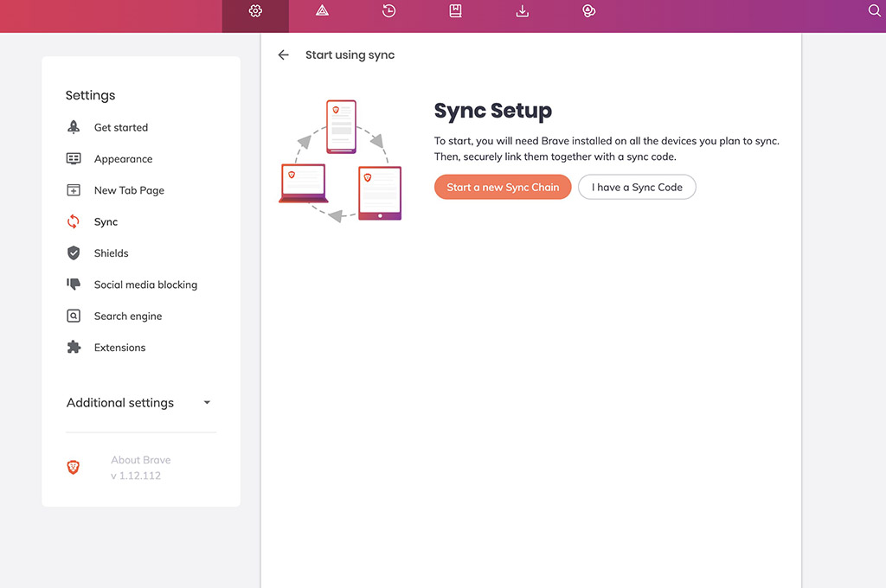The image size is (886, 588).
Task: Open Social media blocking settings
Action: point(145,285)
